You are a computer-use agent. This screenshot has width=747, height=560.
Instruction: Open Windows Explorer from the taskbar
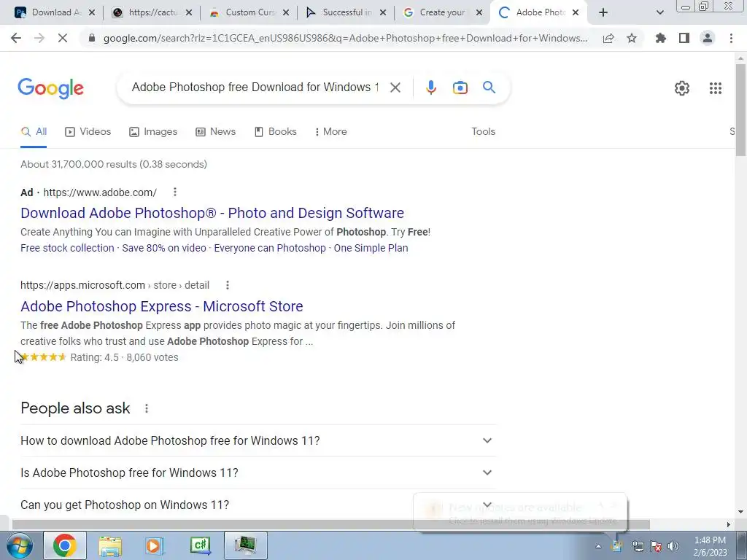tap(111, 545)
